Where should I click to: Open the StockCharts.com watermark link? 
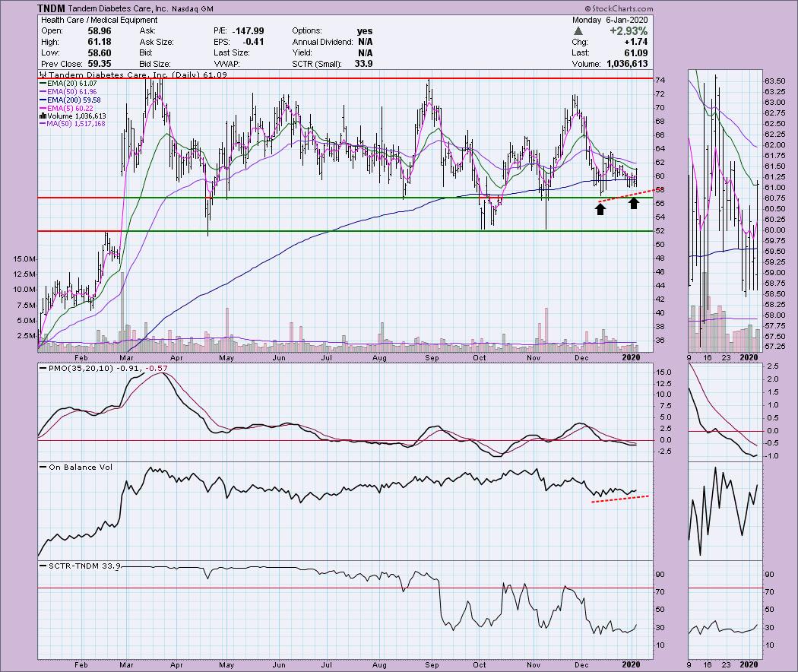[619, 8]
